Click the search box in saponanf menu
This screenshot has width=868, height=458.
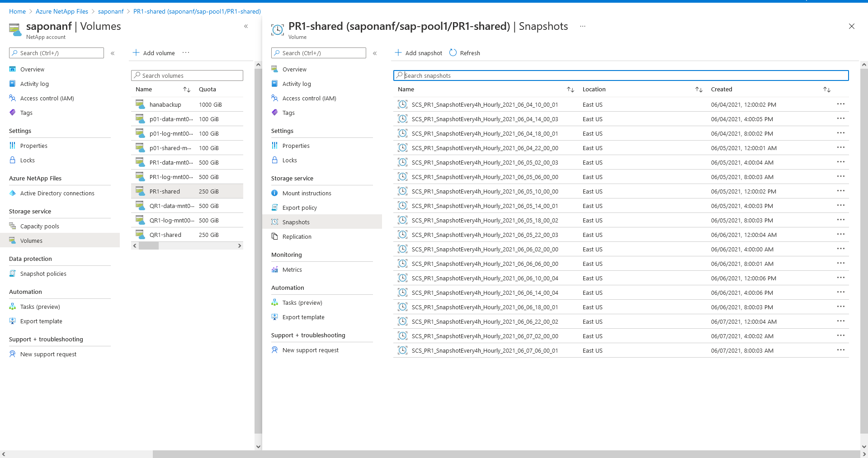[x=57, y=53]
